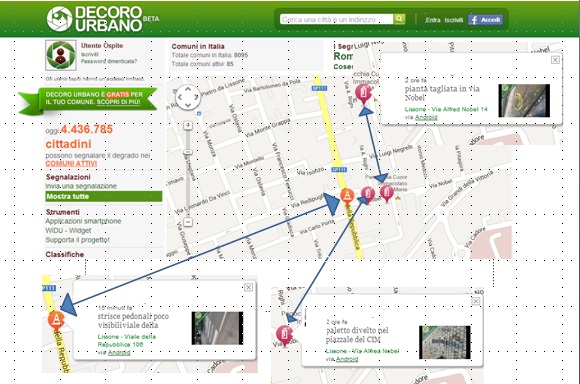Click the Facebook Accedi button
The height and width of the screenshot is (384, 580).
pos(485,20)
